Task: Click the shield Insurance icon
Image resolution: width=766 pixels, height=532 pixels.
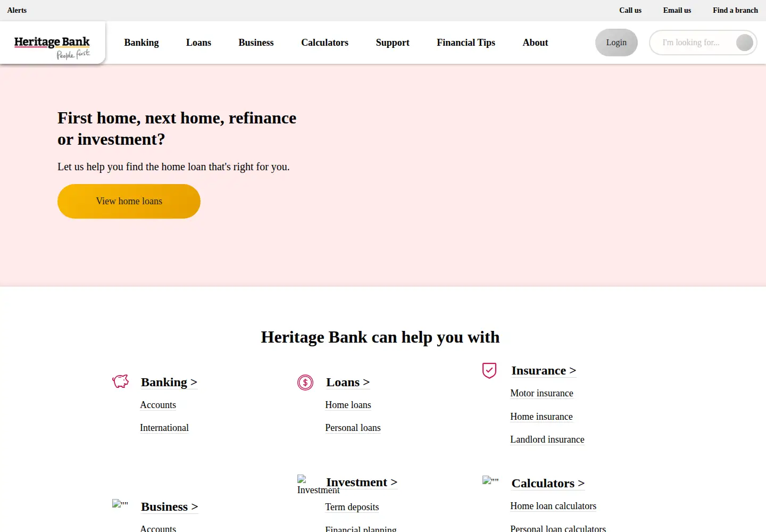Action: [x=489, y=370]
